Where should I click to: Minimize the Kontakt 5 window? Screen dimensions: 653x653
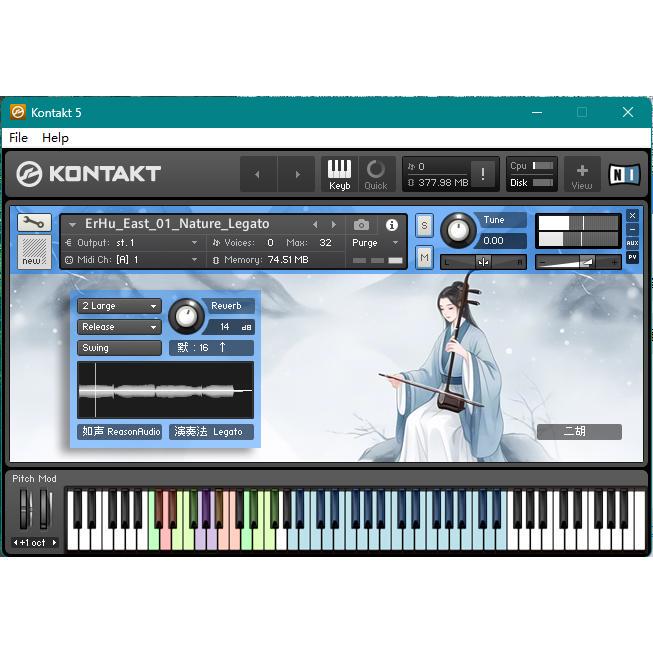click(x=537, y=112)
